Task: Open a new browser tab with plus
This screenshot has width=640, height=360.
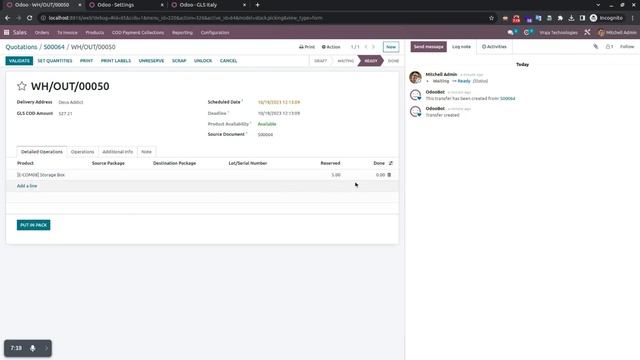Action: (x=258, y=5)
